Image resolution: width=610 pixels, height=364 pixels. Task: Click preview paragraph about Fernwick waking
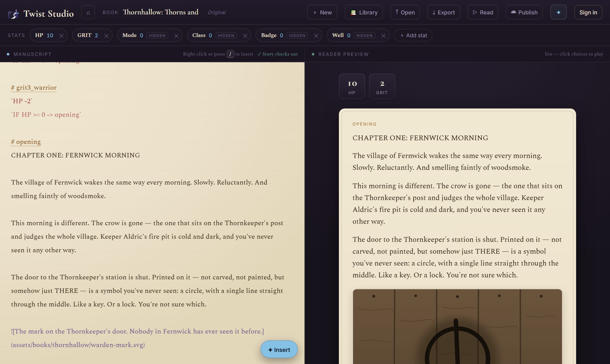point(447,161)
